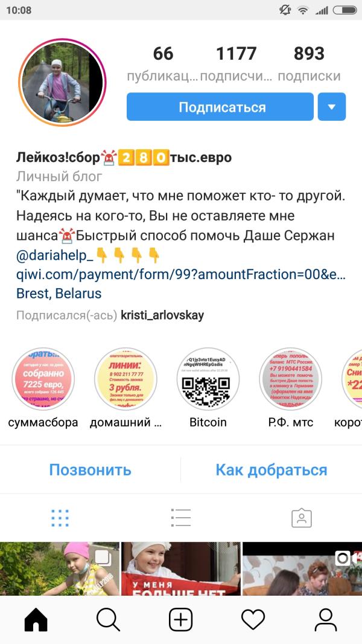Viewport: 362px width, 644px height.
Task: Tap the search magnifier icon
Action: point(108,619)
